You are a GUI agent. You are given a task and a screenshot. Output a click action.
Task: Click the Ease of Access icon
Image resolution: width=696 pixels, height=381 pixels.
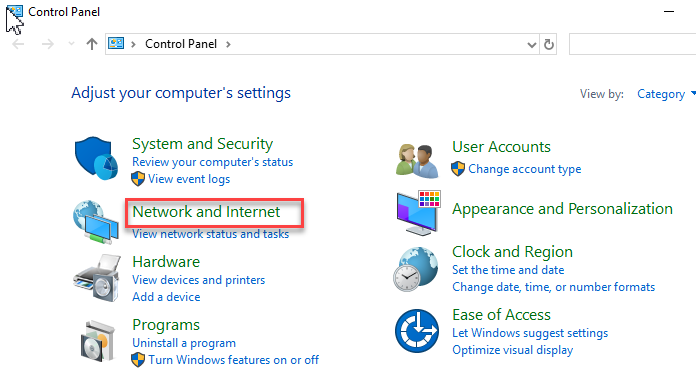pos(416,331)
